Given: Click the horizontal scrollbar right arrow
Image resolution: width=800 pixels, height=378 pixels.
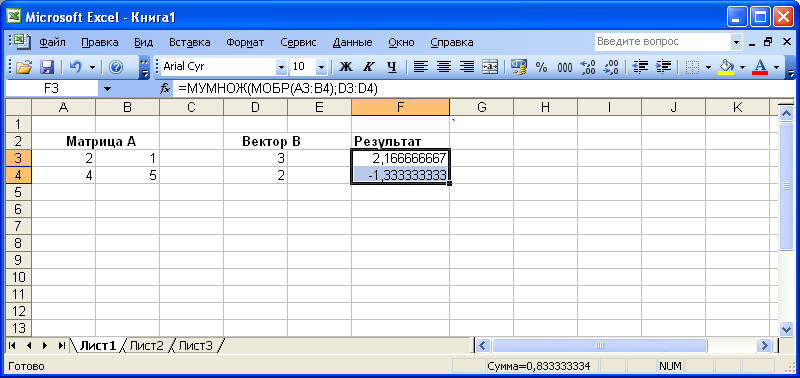Looking at the screenshot, I should [764, 345].
